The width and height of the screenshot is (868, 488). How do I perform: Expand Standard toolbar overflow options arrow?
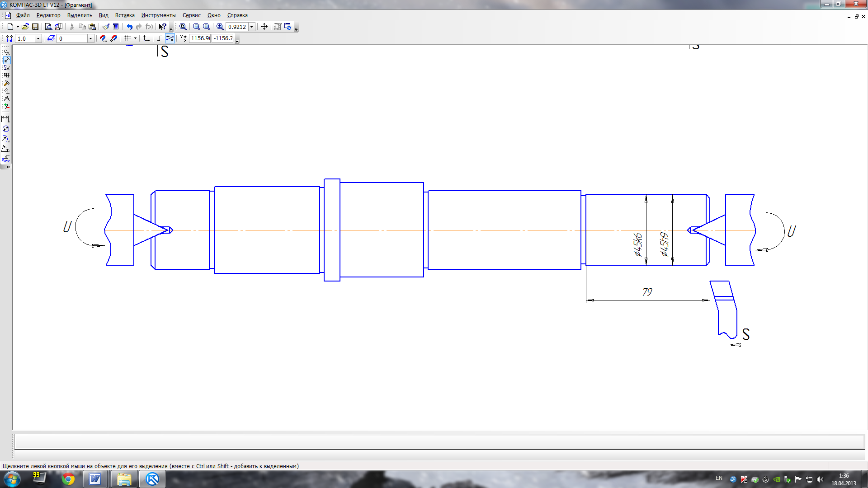click(171, 28)
